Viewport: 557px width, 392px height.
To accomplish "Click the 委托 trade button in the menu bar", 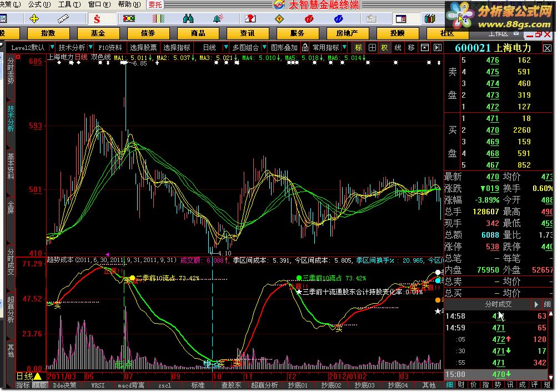I will click(x=155, y=4).
